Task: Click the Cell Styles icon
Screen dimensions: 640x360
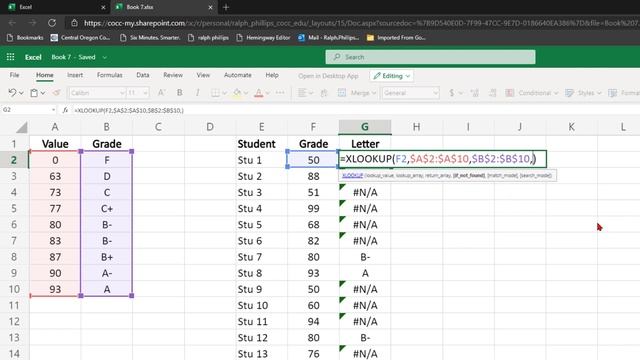Action: coord(569,93)
